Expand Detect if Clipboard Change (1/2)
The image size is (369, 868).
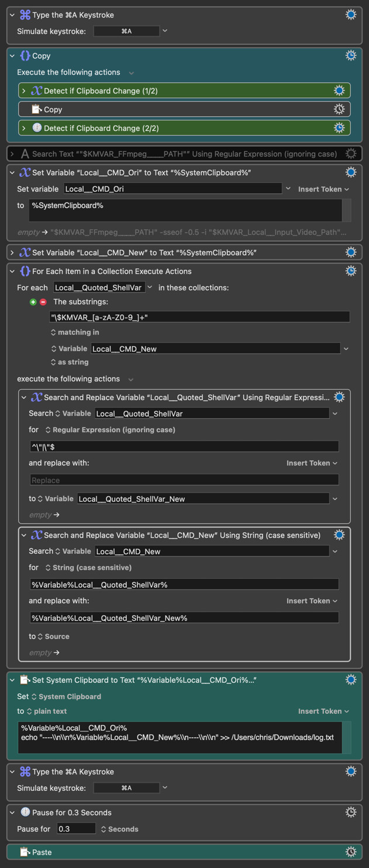point(24,91)
